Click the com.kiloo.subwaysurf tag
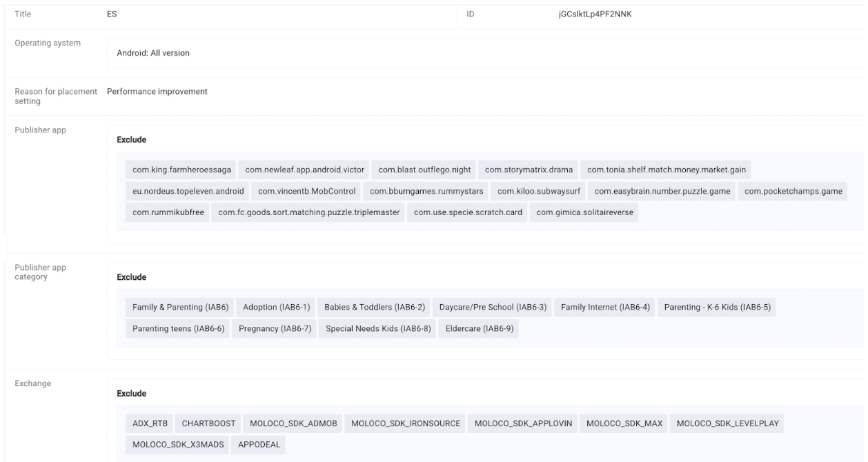This screenshot has height=462, width=868. click(539, 191)
